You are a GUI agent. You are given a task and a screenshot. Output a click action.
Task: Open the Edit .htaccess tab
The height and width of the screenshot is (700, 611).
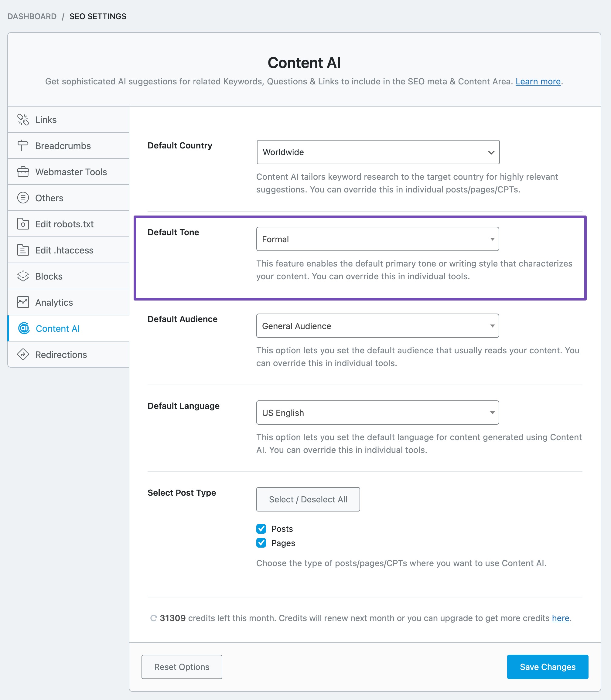point(68,250)
